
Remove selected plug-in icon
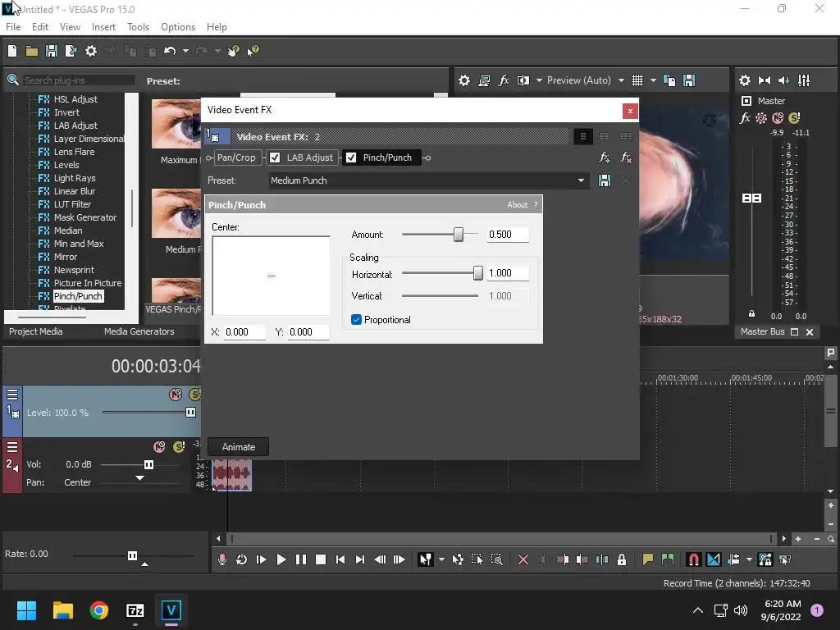(x=625, y=157)
